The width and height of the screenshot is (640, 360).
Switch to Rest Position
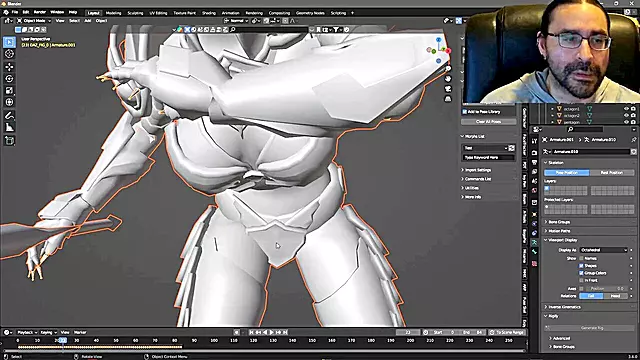click(x=612, y=173)
